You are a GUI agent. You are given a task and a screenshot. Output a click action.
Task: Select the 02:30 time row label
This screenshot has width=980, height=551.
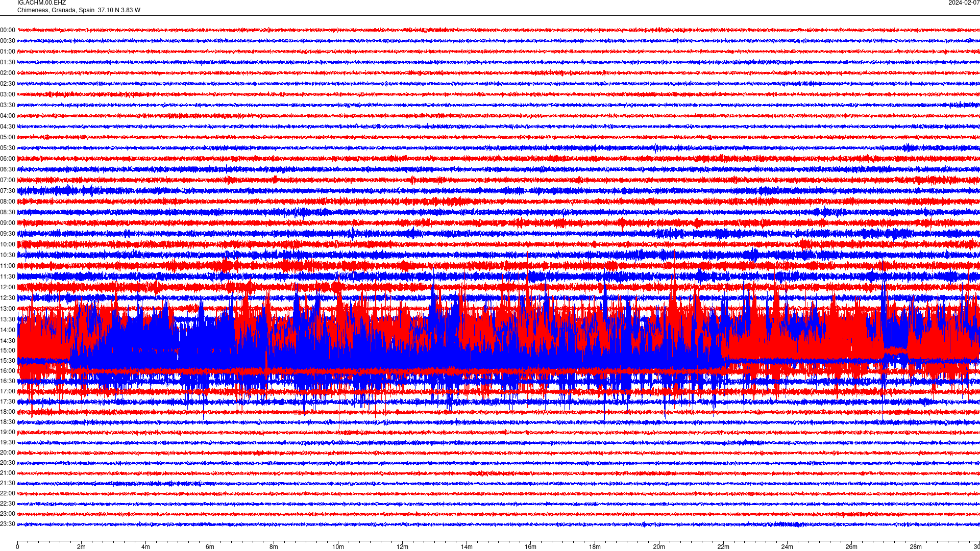(x=8, y=84)
